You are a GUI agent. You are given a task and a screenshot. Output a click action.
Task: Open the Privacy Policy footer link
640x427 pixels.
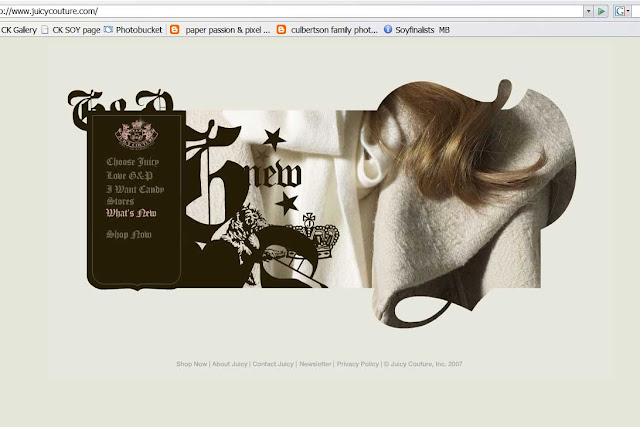[358, 364]
